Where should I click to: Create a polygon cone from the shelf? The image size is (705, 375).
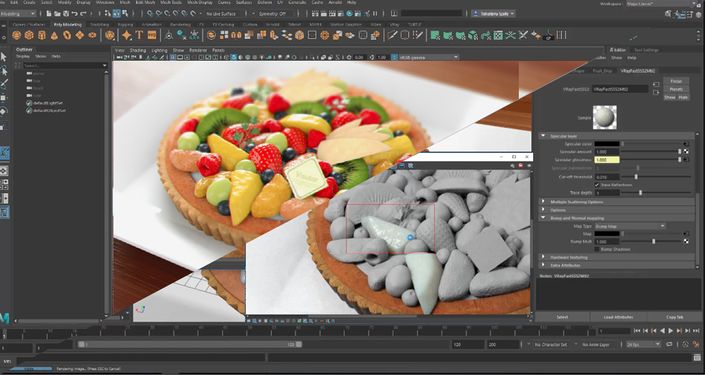point(54,35)
